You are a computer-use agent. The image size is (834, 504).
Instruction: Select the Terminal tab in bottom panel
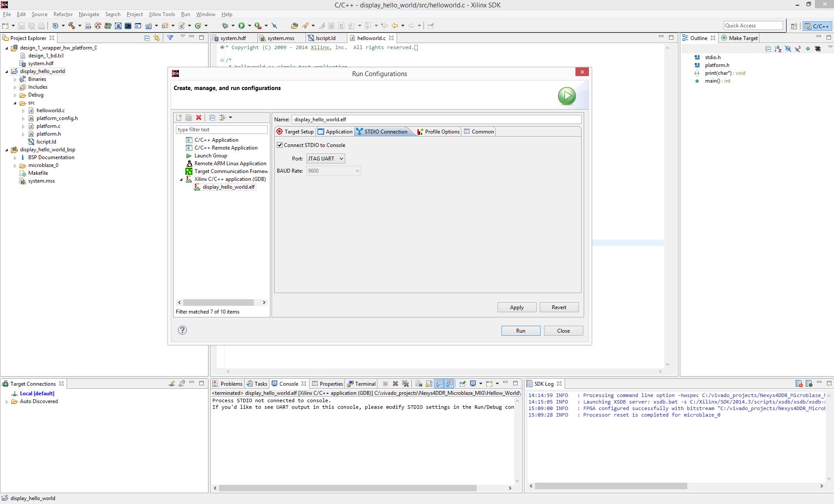click(361, 384)
